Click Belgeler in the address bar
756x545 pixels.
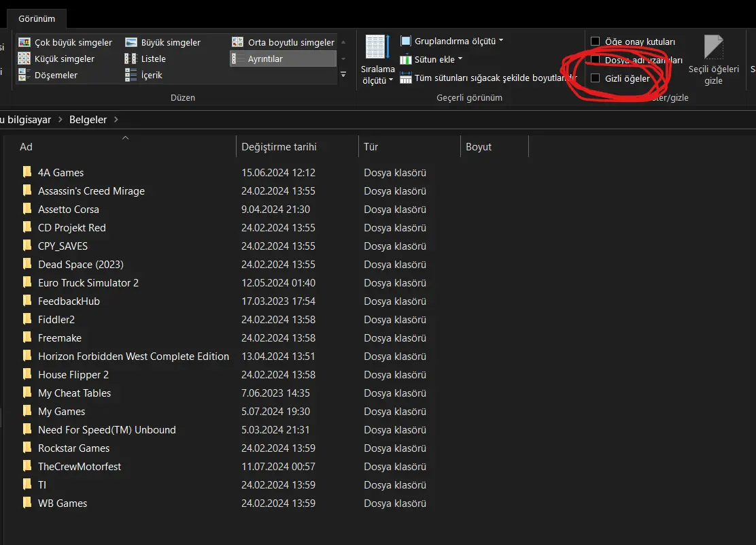point(88,120)
